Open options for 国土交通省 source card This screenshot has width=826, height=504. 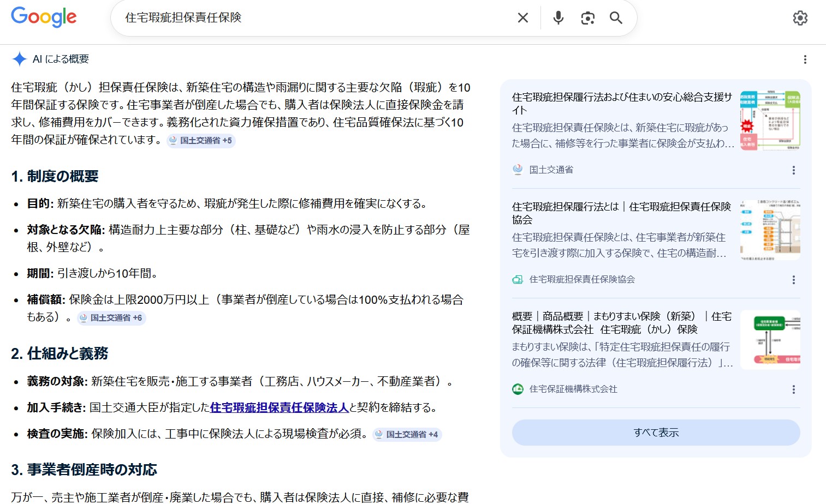click(x=793, y=170)
